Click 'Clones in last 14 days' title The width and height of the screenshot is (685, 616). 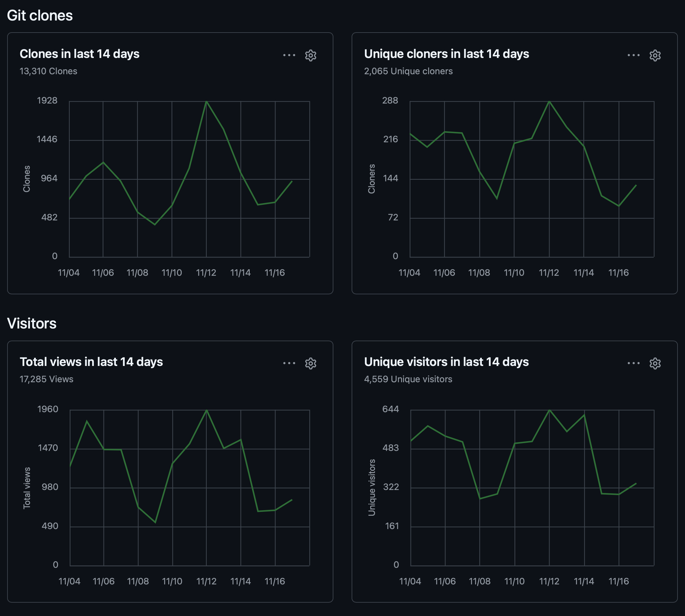[x=79, y=54]
